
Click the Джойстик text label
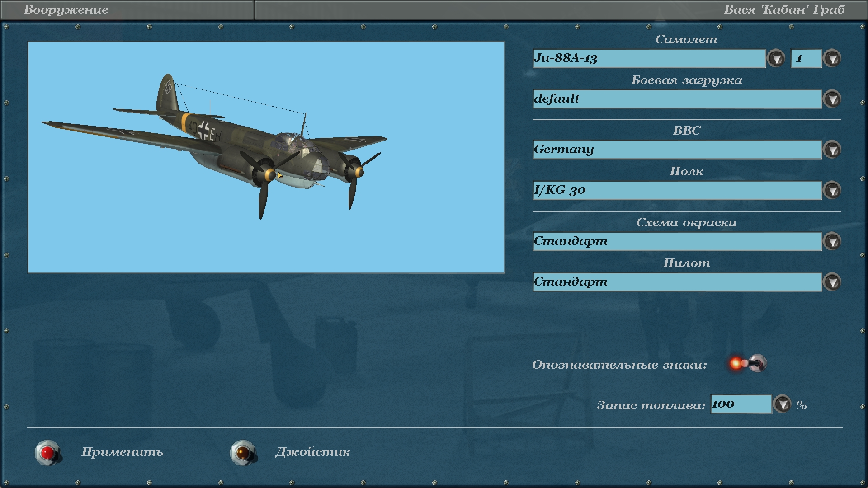312,452
